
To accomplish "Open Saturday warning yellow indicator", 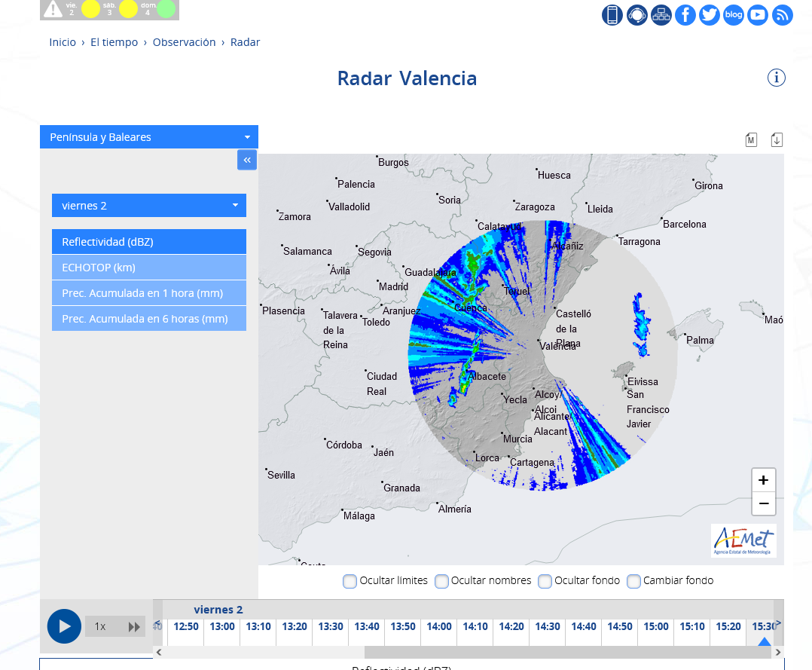I will click(x=128, y=9).
